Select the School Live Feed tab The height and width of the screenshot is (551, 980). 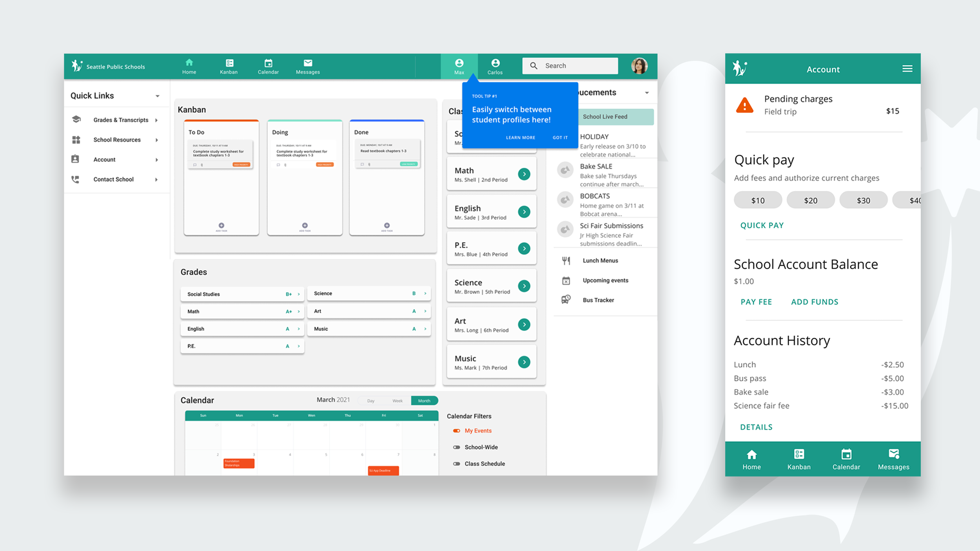click(616, 117)
